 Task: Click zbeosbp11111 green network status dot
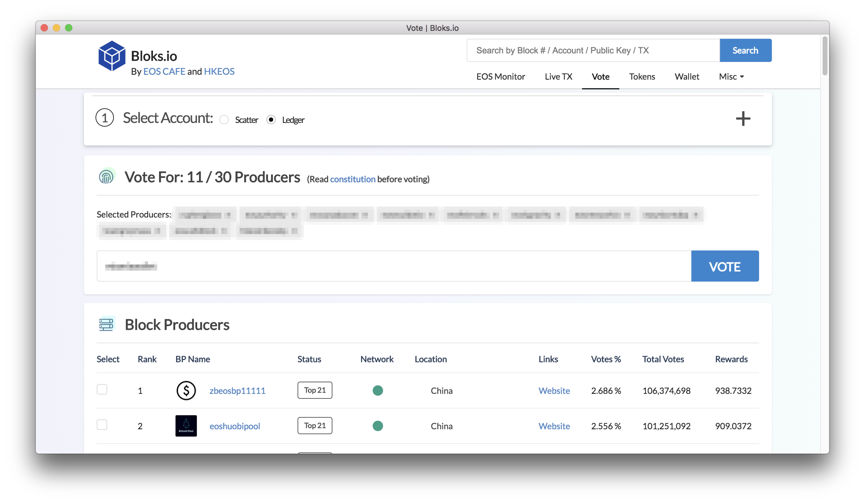378,391
